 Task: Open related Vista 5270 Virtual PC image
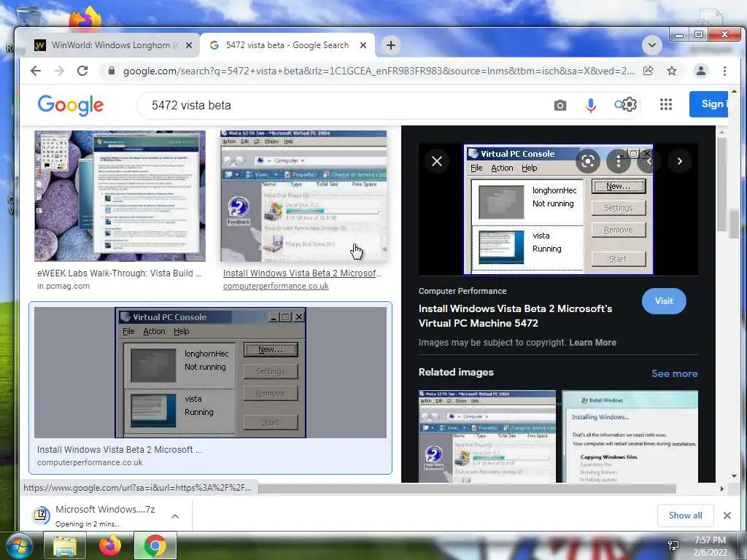pos(487,437)
